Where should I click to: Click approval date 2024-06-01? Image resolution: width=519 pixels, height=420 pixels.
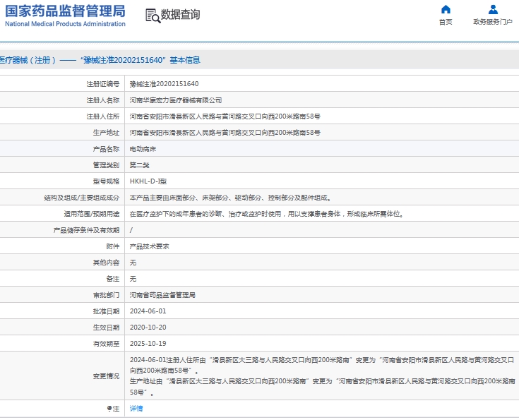[148, 311]
